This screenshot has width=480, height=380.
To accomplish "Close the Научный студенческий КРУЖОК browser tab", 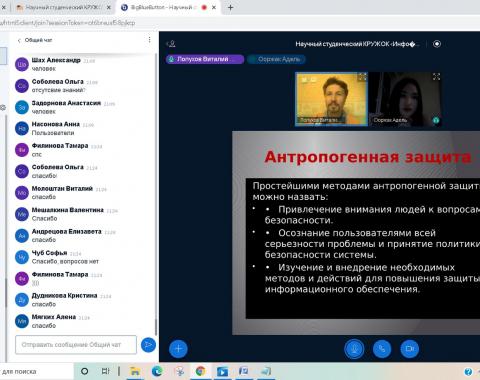I will (x=109, y=7).
